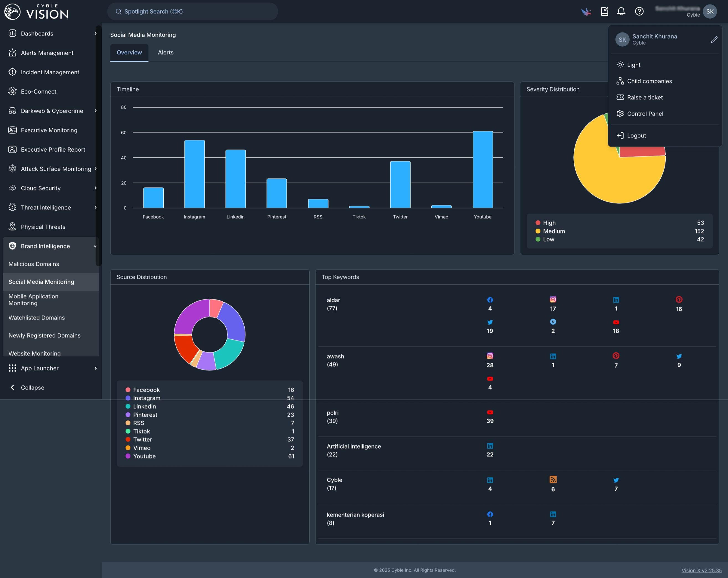This screenshot has height=578, width=728.
Task: Expand the App Launcher menu
Action: coord(51,368)
